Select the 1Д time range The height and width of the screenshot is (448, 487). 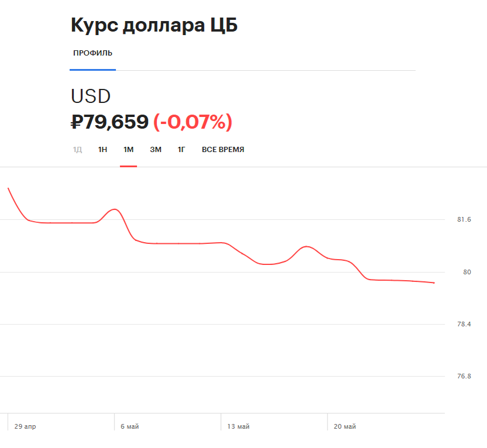coord(77,149)
